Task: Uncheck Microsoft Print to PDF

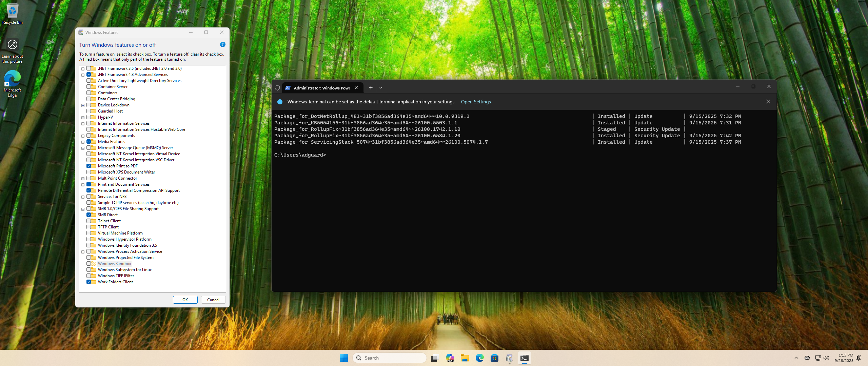Action: point(88,166)
